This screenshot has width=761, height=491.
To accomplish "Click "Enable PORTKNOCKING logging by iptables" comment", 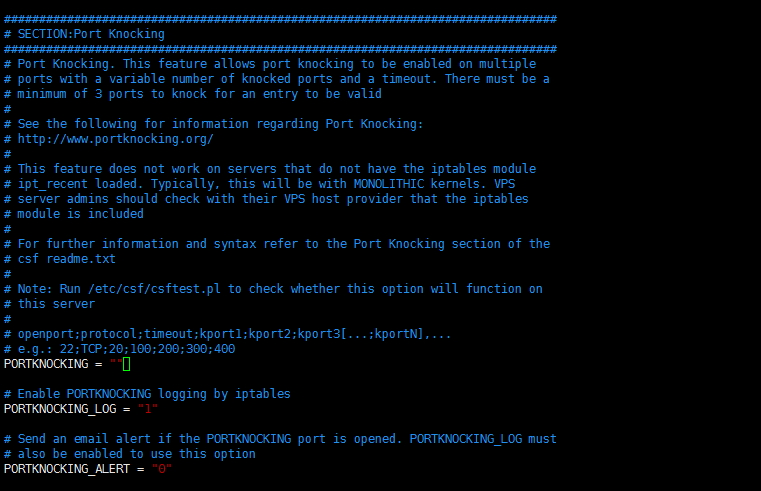I will click(154, 394).
